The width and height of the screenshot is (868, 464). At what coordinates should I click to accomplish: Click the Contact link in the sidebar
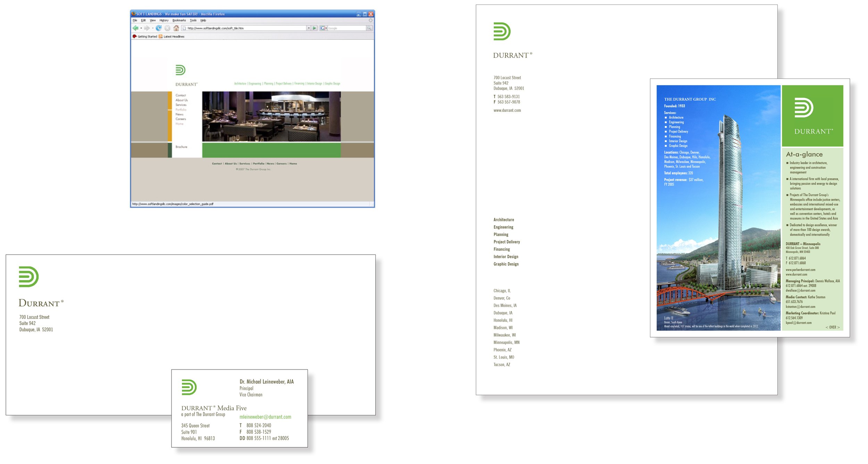[x=181, y=95]
